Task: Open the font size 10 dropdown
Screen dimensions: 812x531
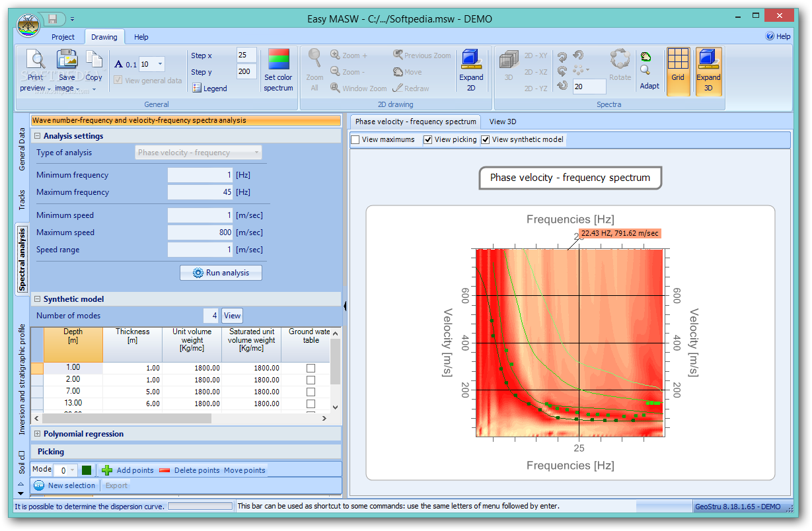Action: click(161, 64)
